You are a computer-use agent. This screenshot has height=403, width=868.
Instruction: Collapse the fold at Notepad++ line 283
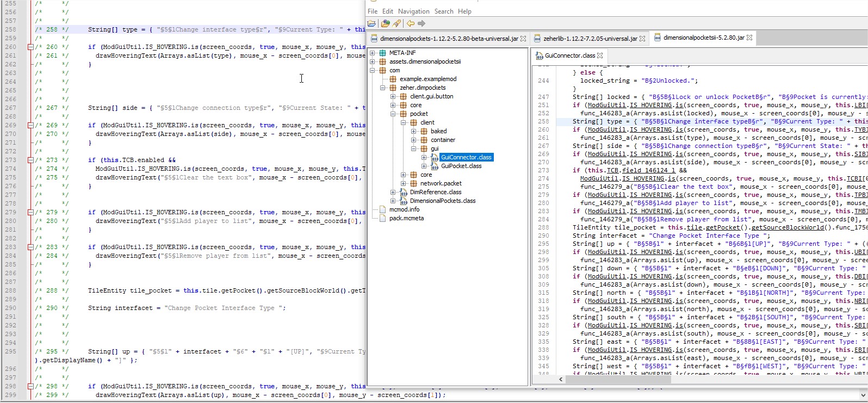coord(30,247)
